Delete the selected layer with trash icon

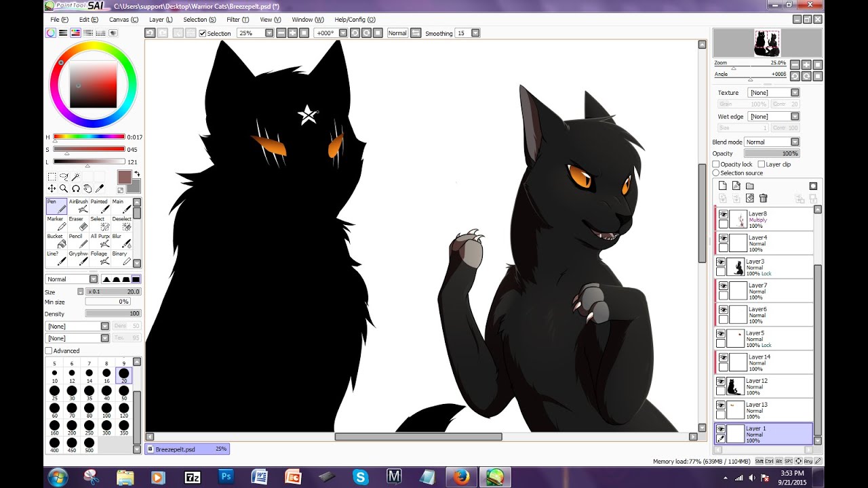[764, 198]
